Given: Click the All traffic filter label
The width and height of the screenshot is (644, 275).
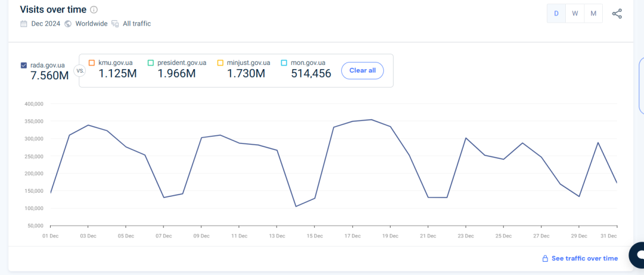Looking at the screenshot, I should 137,24.
